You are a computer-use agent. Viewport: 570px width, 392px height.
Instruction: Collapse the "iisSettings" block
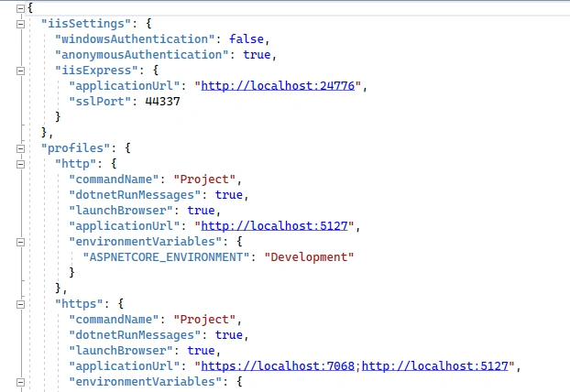[21, 24]
